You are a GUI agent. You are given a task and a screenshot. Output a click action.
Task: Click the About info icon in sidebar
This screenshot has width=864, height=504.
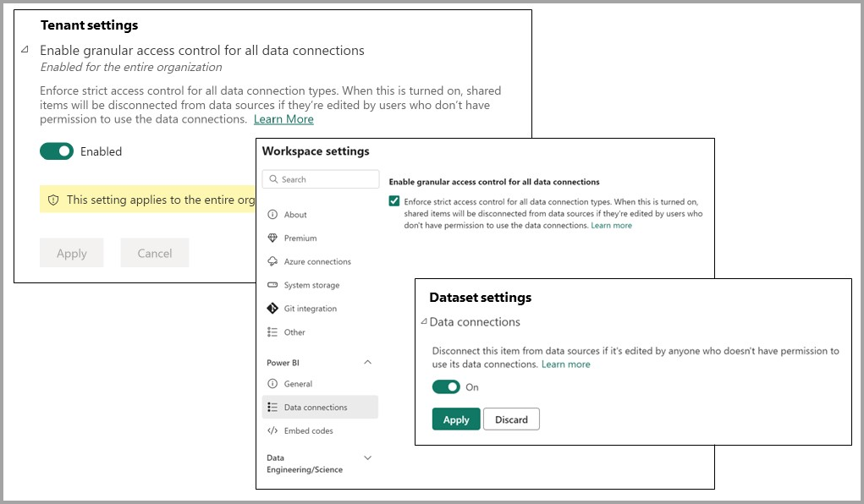(x=272, y=215)
